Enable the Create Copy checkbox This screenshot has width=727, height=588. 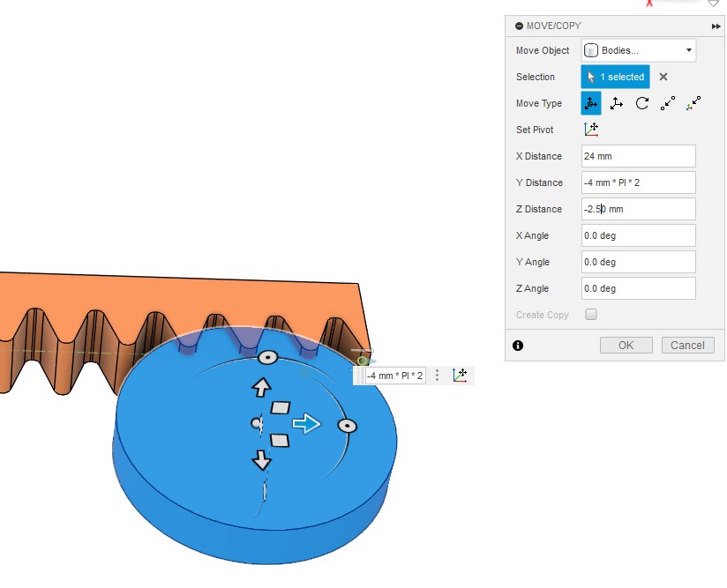591,315
